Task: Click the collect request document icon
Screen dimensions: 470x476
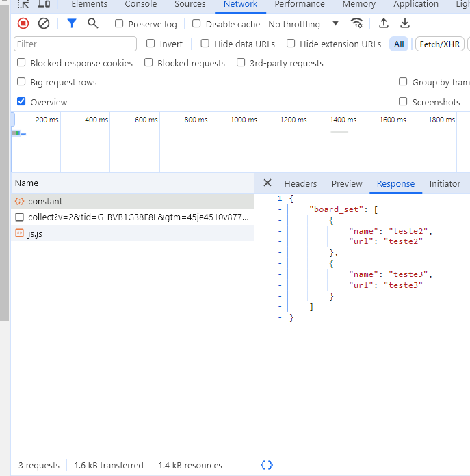Action: tap(19, 217)
